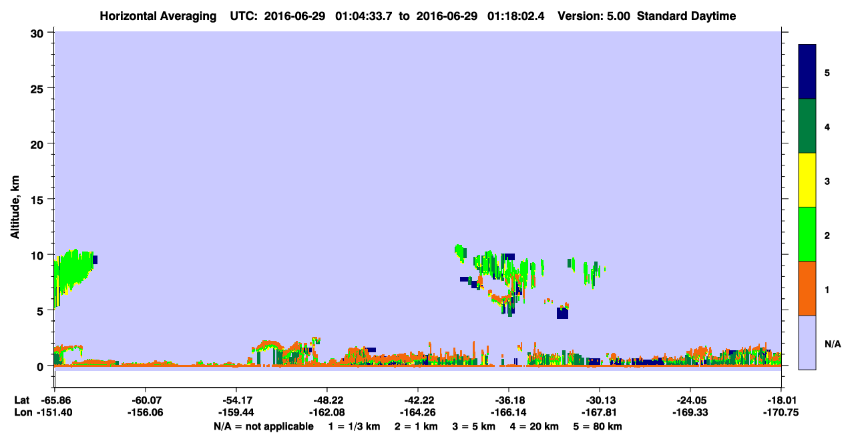Click 'Standard Daytime' in the title
The width and height of the screenshot is (868, 445).
[x=686, y=16]
